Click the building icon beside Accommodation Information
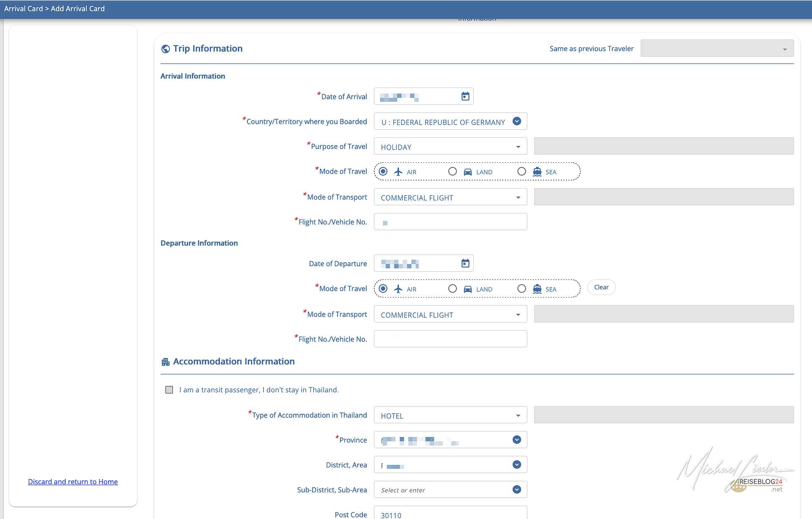 [165, 362]
